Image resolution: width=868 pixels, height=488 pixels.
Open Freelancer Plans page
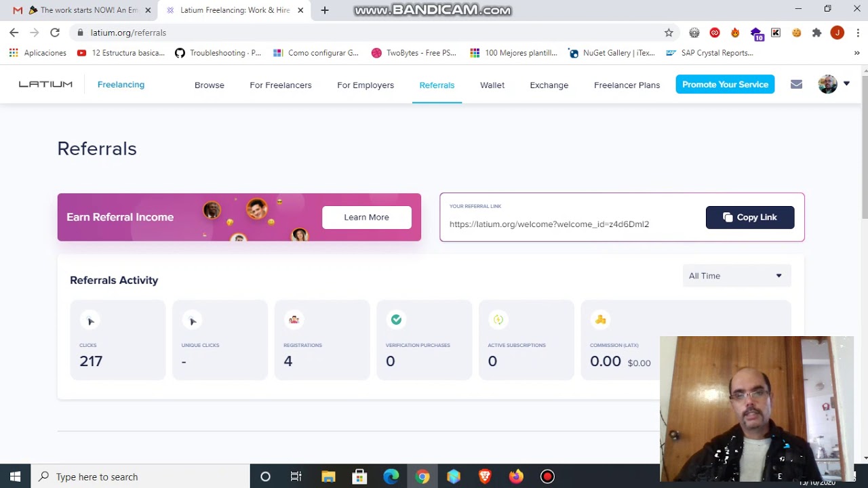pos(627,85)
